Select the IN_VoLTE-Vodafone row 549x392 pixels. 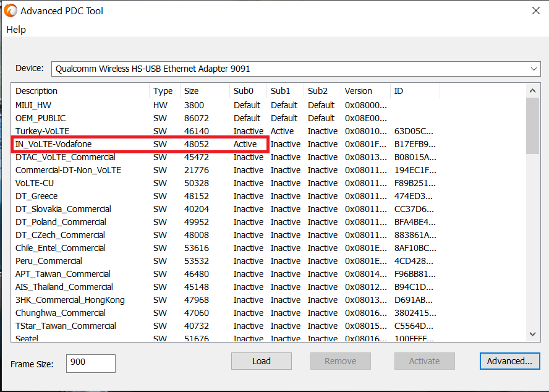226,144
